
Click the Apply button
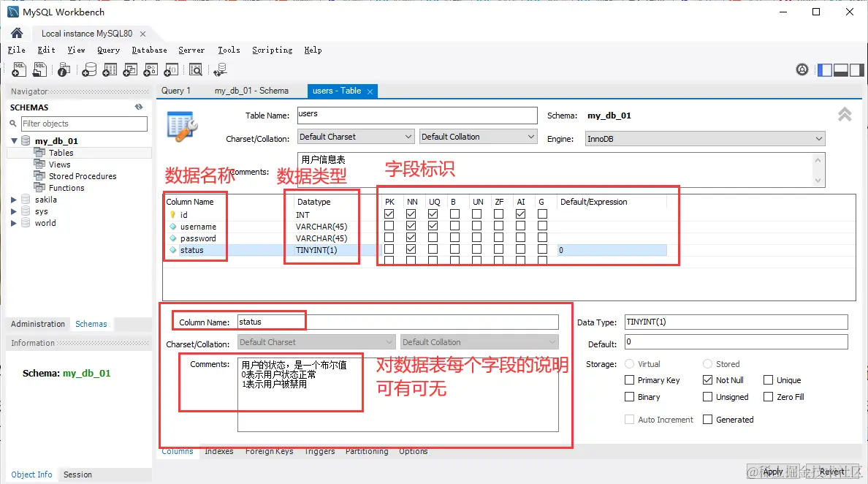774,472
